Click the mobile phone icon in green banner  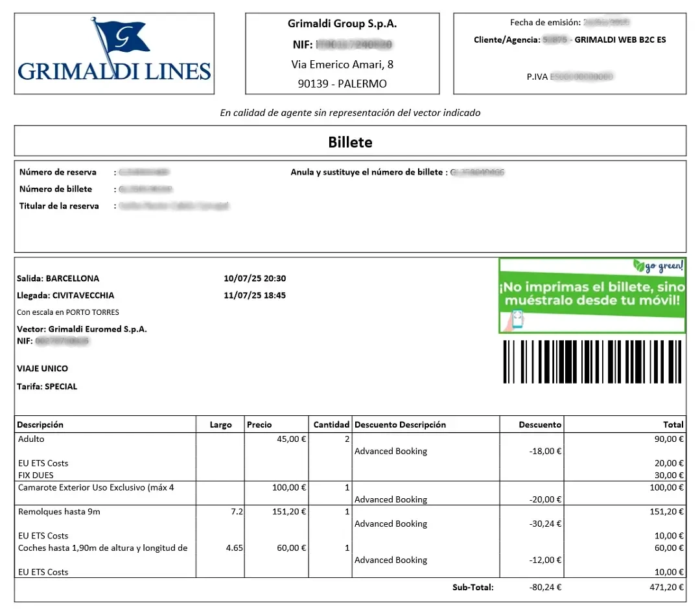517,319
